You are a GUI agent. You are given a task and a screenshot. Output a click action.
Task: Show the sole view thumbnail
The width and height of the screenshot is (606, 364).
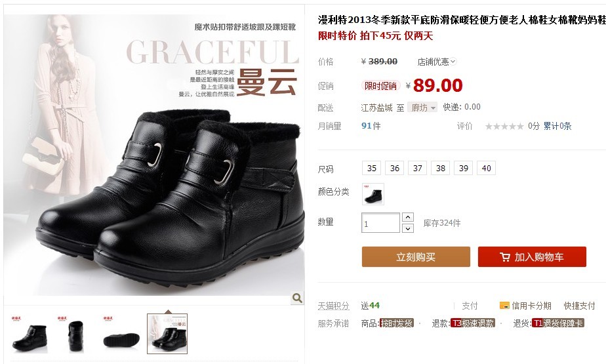click(121, 334)
